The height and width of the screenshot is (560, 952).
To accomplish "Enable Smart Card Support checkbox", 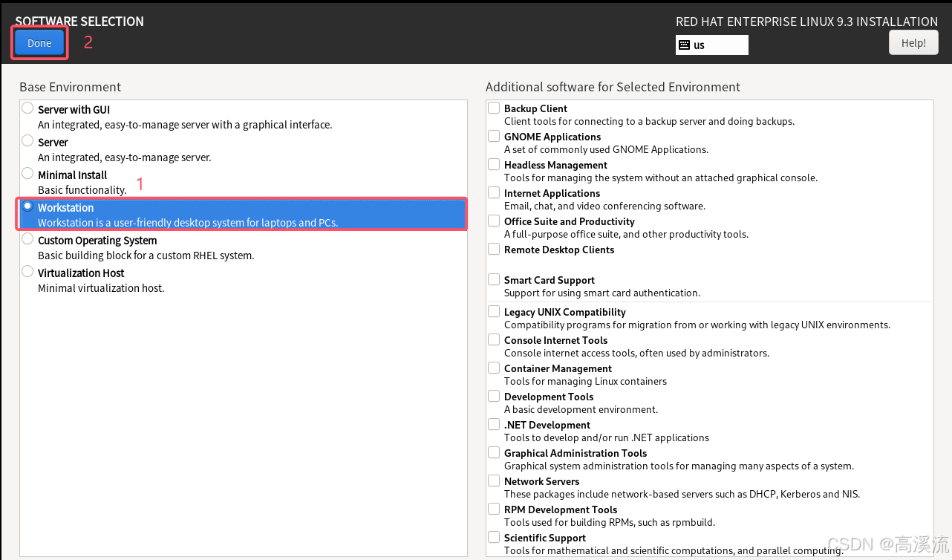I will [494, 279].
